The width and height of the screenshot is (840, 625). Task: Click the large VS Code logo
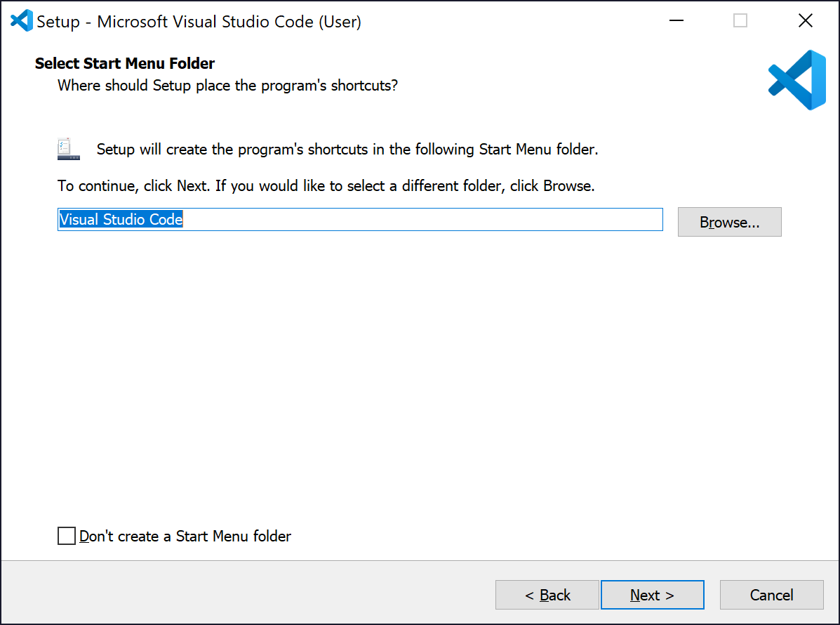point(797,80)
